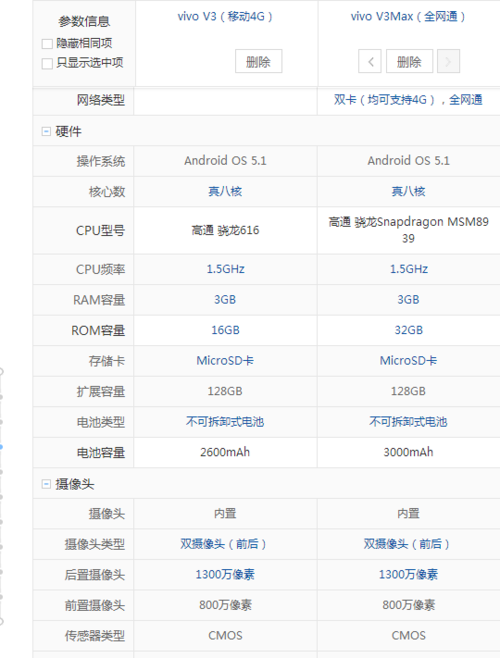Click the 参数信息 heading
The height and width of the screenshot is (658, 500).
point(84,21)
